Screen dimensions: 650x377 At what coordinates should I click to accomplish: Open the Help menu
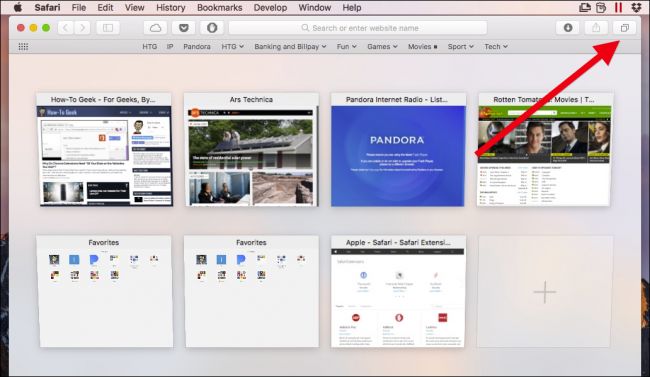point(352,7)
